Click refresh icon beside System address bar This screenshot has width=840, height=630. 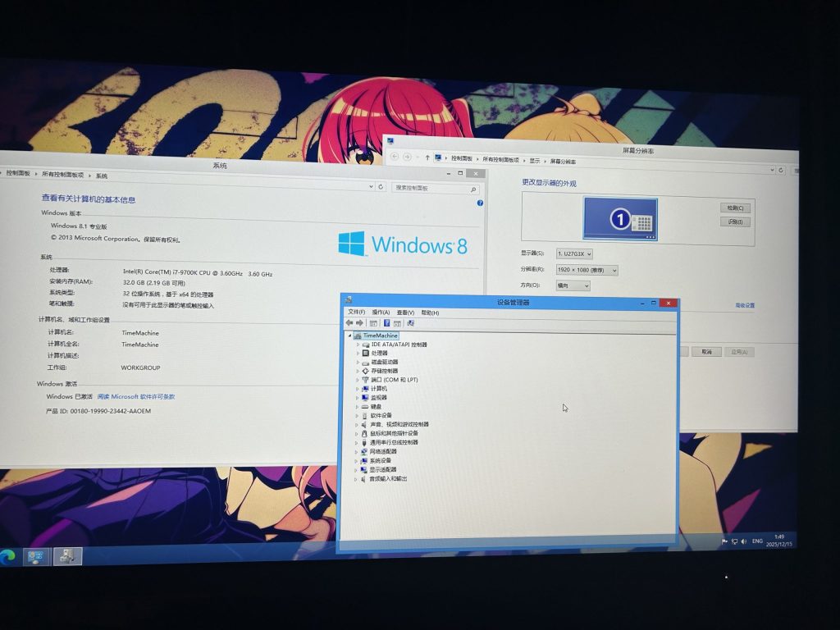(381, 187)
